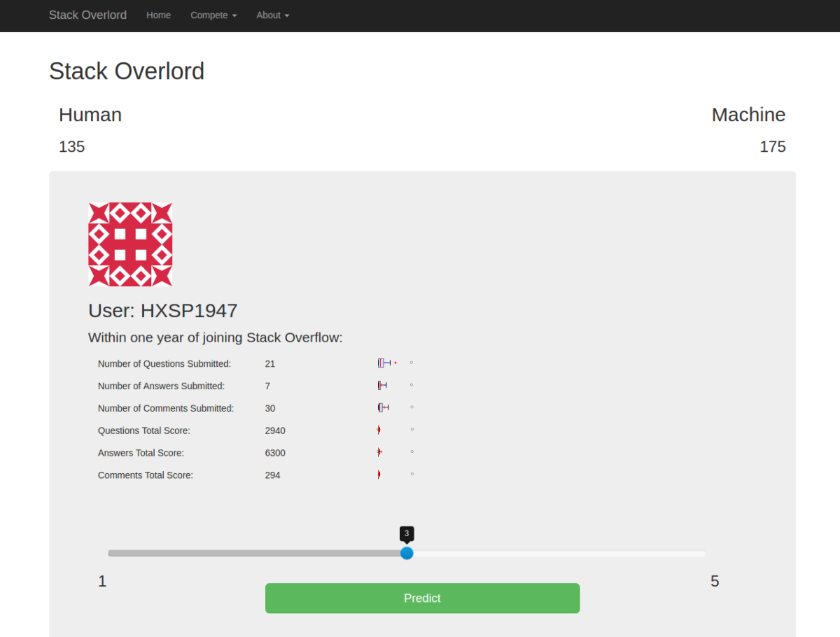This screenshot has height=637, width=840.
Task: Click the Human score 135
Action: coord(72,147)
